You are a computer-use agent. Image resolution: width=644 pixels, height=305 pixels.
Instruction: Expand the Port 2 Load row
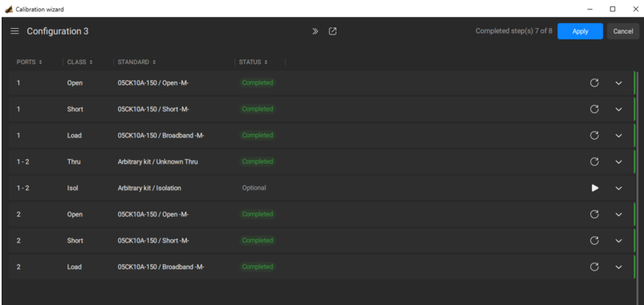coord(618,266)
